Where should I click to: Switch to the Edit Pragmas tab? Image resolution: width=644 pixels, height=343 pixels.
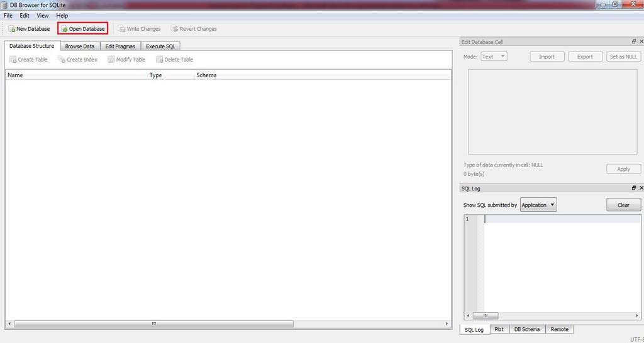point(120,46)
